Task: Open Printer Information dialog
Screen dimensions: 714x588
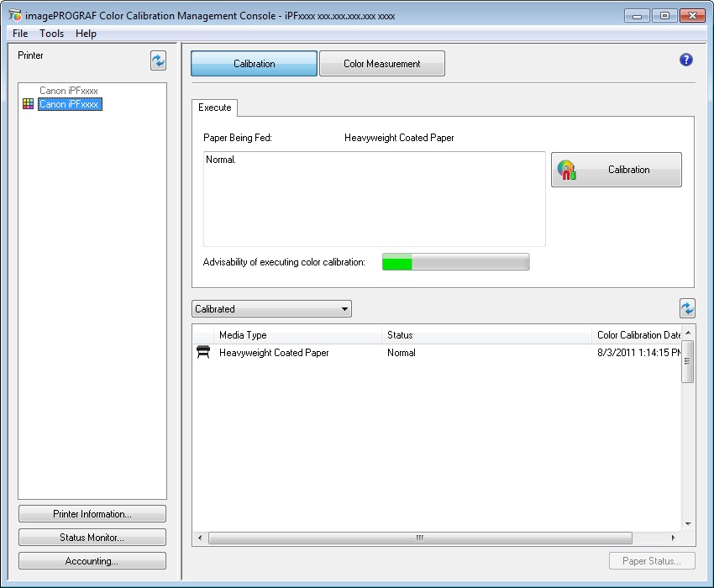Action: (x=92, y=514)
